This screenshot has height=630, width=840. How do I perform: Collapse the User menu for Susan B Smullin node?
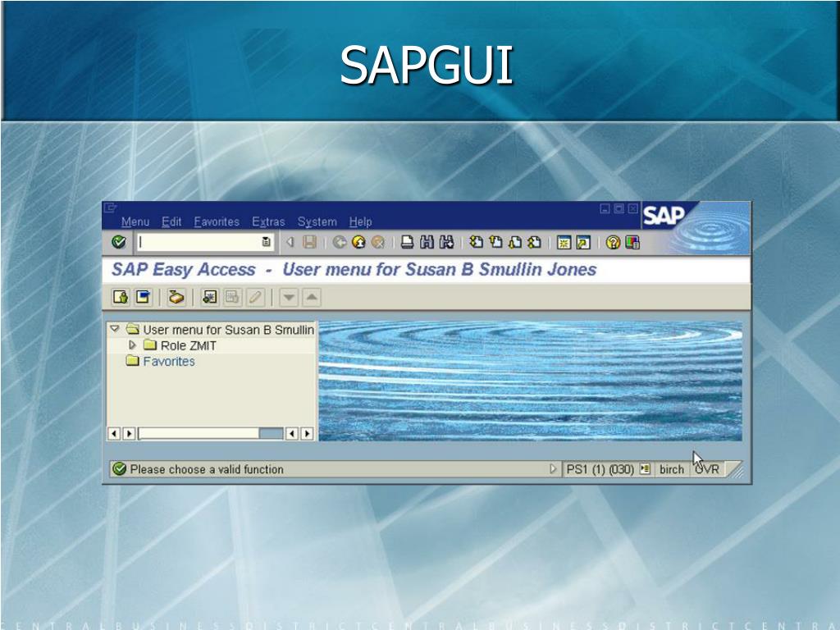[x=115, y=329]
